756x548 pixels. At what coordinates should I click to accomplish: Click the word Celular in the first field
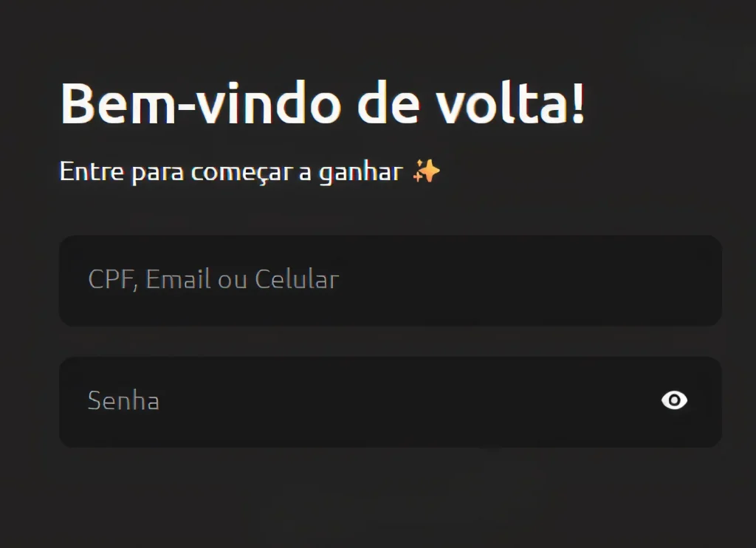pos(297,279)
